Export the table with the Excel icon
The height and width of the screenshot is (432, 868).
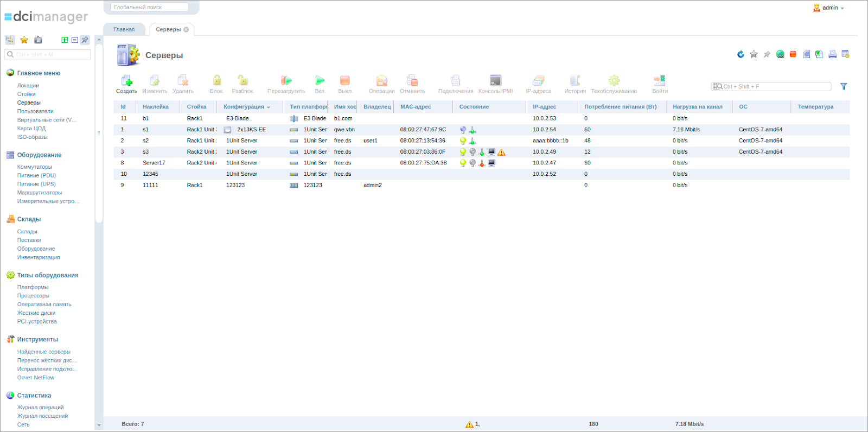click(x=819, y=54)
